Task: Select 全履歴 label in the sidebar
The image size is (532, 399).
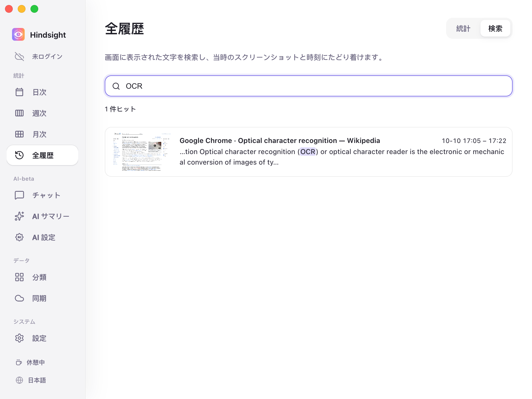Action: pos(43,155)
